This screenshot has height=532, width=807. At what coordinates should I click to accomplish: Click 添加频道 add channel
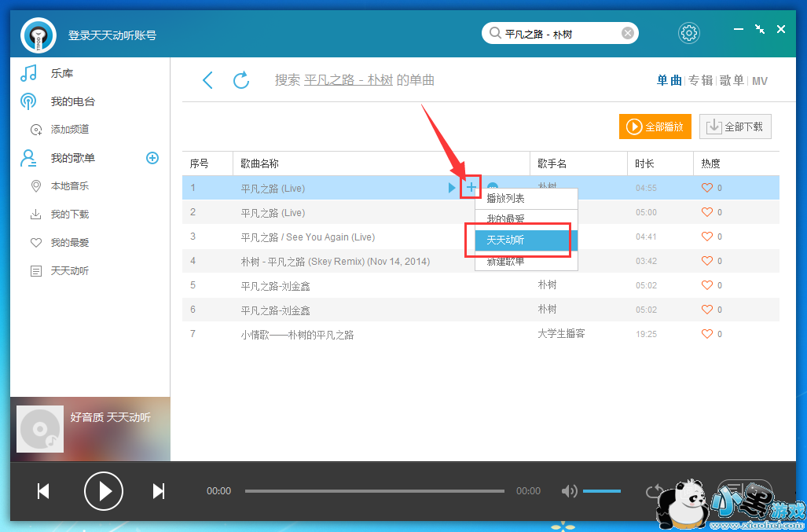(x=70, y=130)
